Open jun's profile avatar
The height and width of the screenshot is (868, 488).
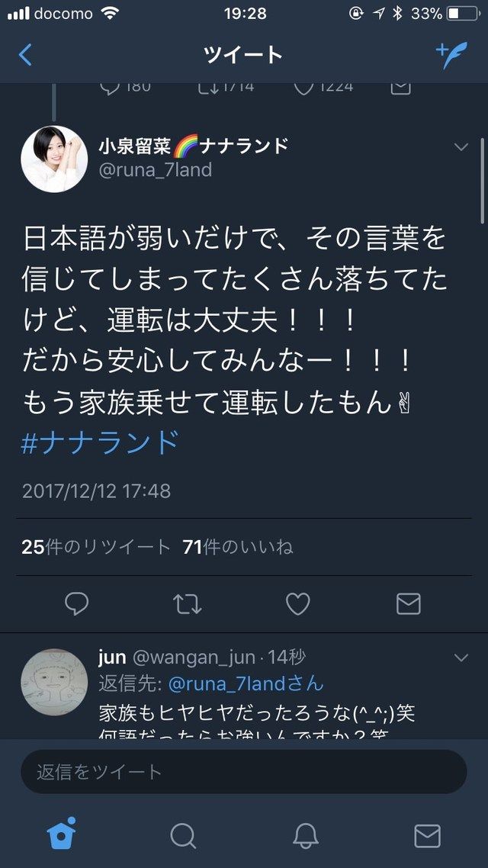54,682
